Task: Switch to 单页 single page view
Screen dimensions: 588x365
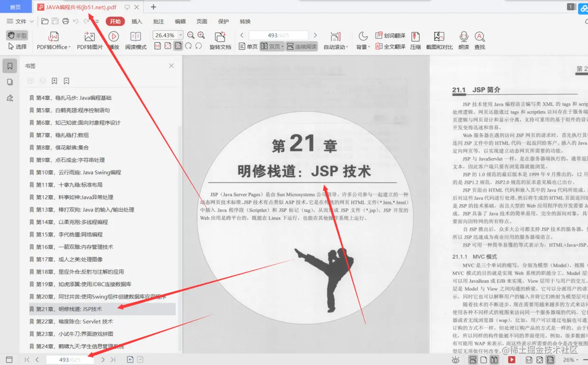Action: click(248, 47)
